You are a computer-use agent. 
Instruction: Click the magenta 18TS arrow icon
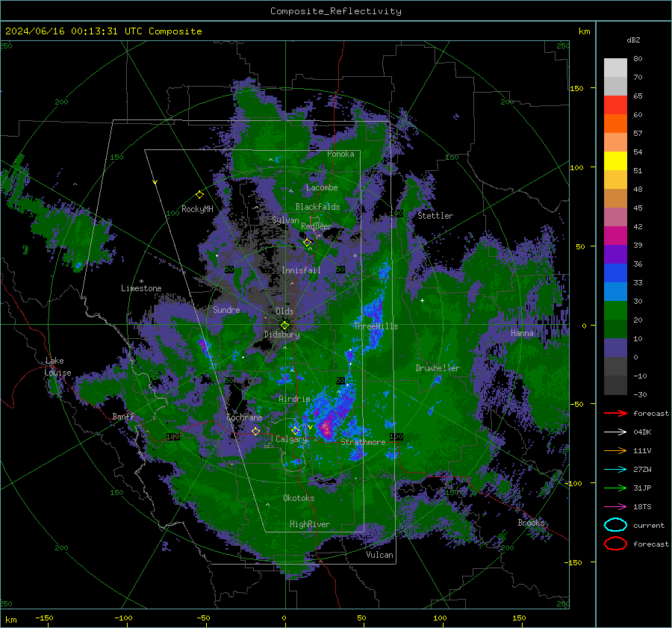point(615,507)
